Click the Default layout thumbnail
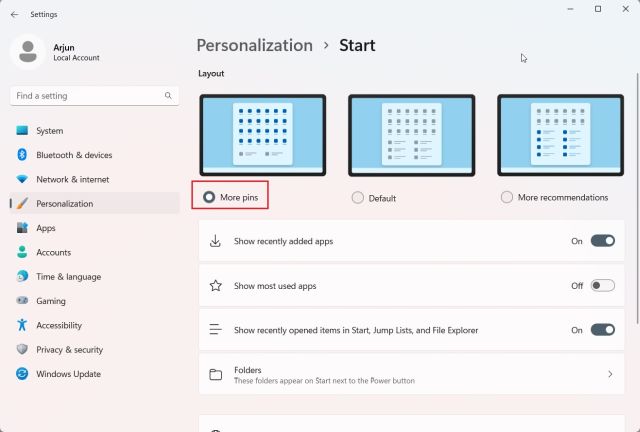The width and height of the screenshot is (640, 432). click(411, 135)
